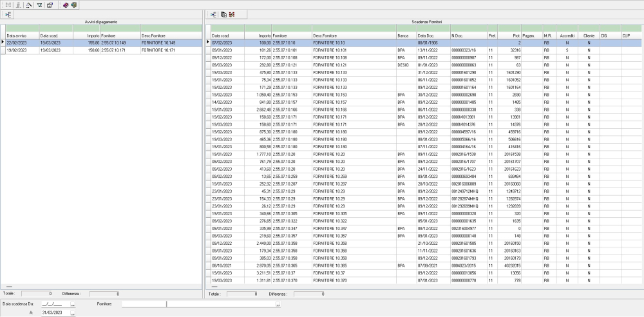The width and height of the screenshot is (644, 317).
Task: Click the triangle ruler icon in top toolbar
Action: (x=28, y=5)
